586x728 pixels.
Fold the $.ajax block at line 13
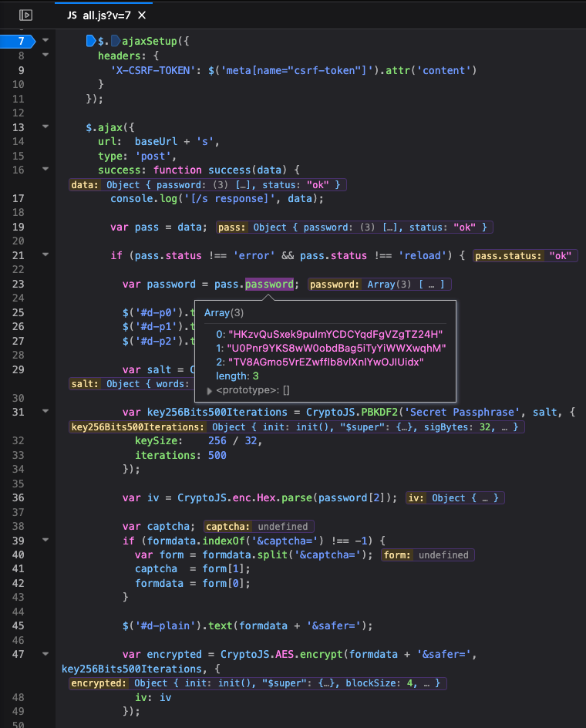tap(45, 126)
